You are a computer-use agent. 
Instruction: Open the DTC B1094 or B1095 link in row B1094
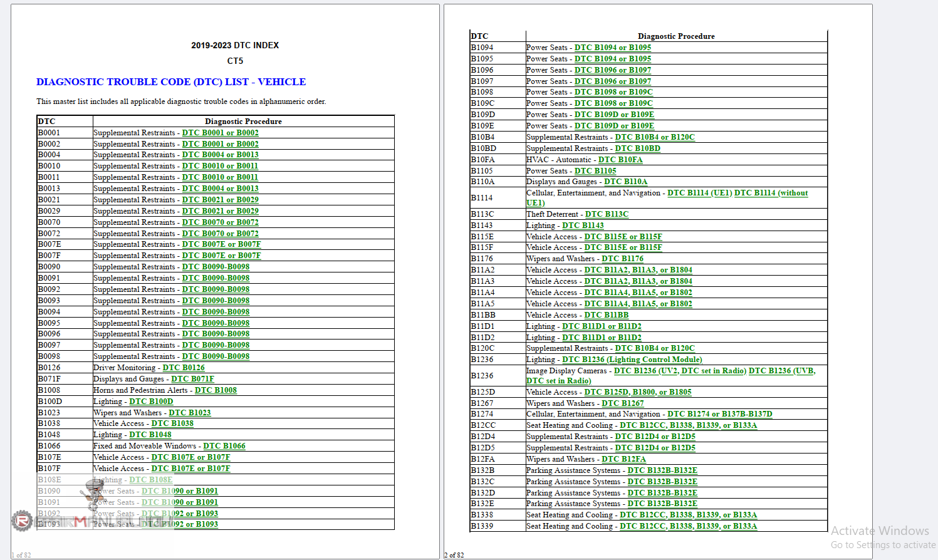pyautogui.click(x=613, y=48)
